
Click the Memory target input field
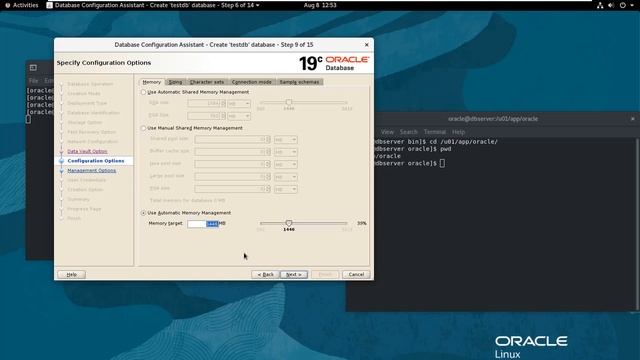[x=203, y=224]
